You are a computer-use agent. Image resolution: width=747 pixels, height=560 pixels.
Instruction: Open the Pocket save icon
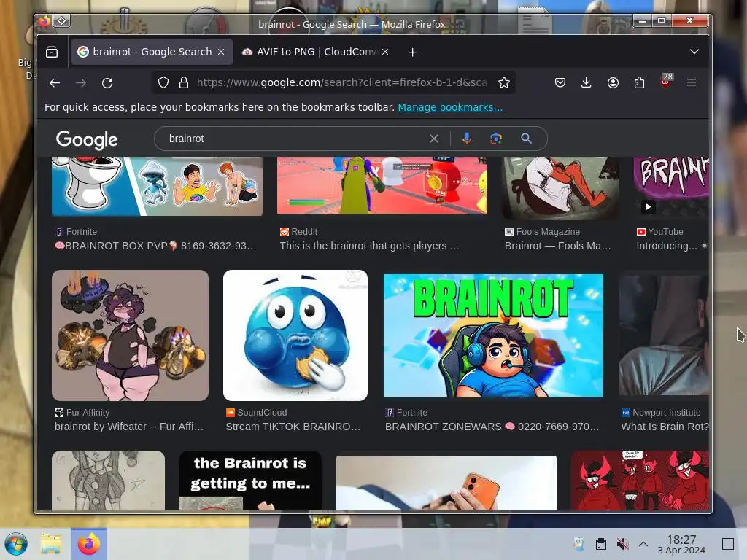[560, 83]
